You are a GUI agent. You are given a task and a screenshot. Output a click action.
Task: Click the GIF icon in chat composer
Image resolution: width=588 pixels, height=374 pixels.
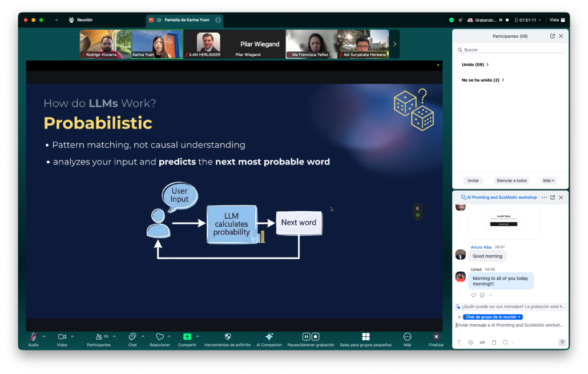point(482,343)
